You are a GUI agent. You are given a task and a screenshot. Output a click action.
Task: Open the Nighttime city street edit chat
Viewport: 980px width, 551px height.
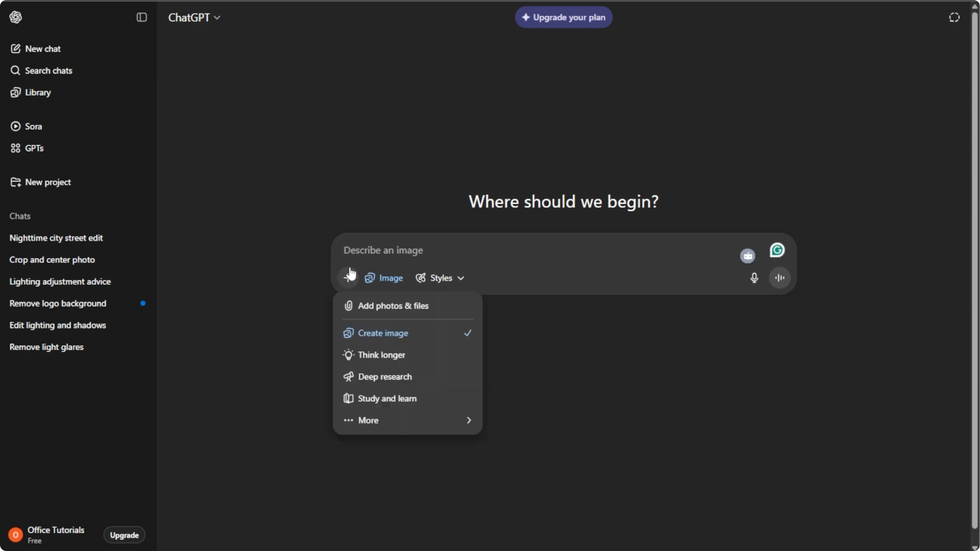click(56, 238)
